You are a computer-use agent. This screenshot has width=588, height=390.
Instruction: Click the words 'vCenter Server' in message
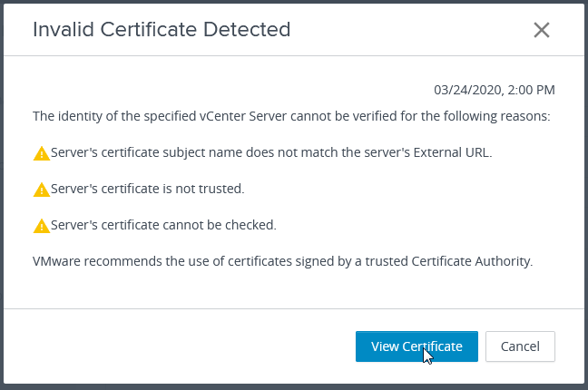[x=243, y=116]
